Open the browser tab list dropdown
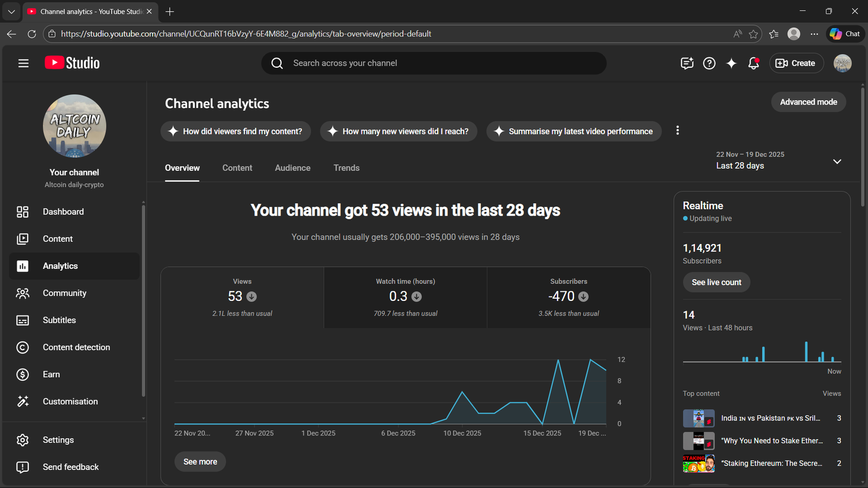This screenshot has width=868, height=488. [11, 11]
